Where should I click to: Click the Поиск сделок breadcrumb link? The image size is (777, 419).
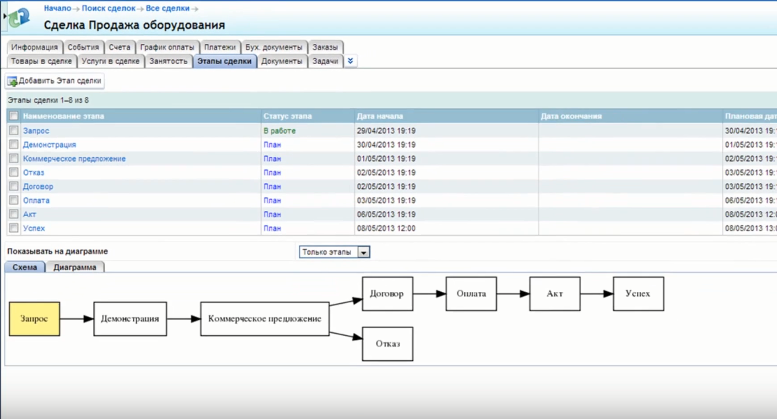(x=108, y=8)
